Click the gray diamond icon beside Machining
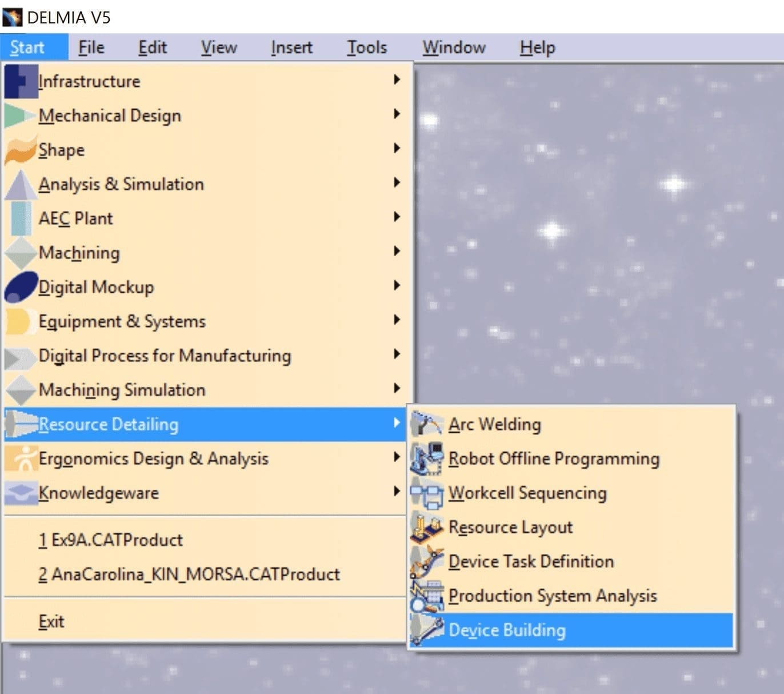Image resolution: width=784 pixels, height=694 pixels. tap(21, 253)
